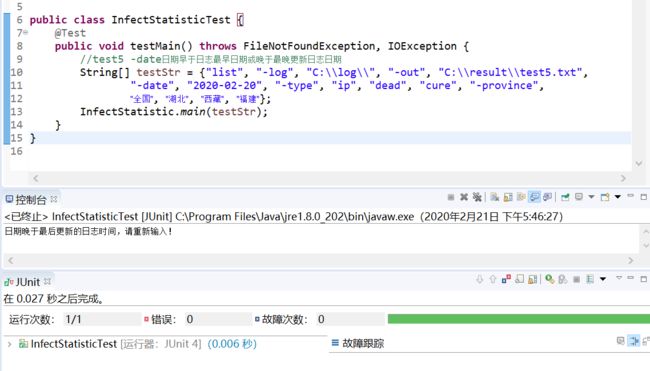Image resolution: width=650 pixels, height=371 pixels.
Task: Stop the JUnit test run
Action: pos(576,279)
